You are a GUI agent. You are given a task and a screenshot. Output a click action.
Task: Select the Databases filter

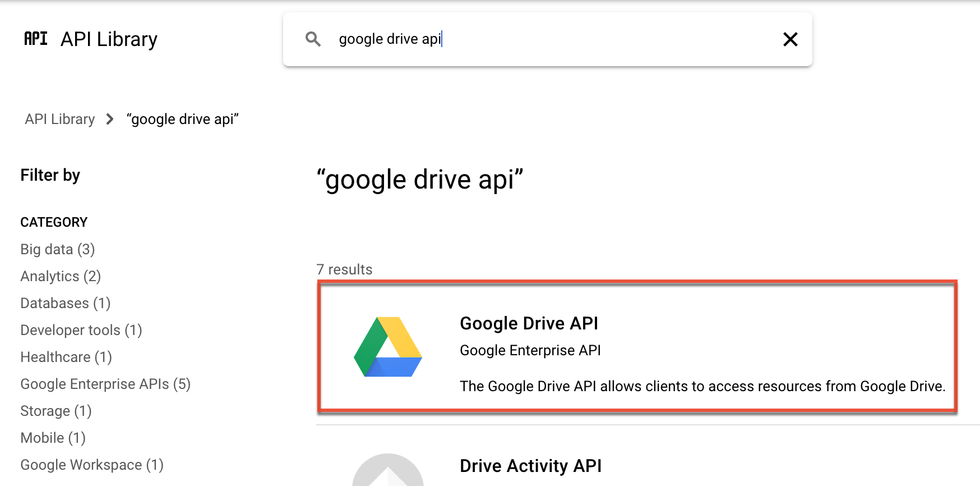tap(65, 303)
